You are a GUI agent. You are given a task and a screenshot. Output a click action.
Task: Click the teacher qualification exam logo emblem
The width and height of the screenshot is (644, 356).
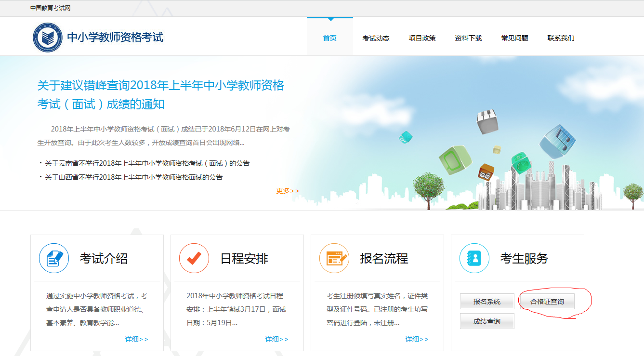48,38
